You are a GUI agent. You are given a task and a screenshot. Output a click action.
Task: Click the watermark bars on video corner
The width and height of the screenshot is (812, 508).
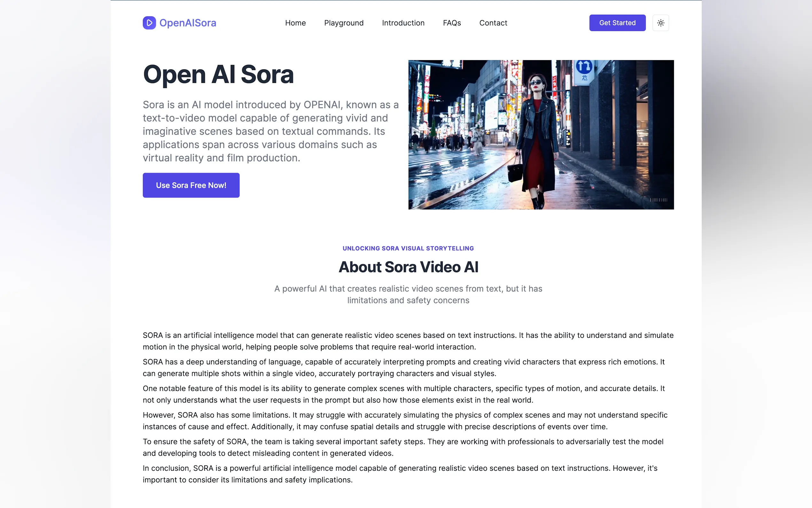(x=658, y=200)
